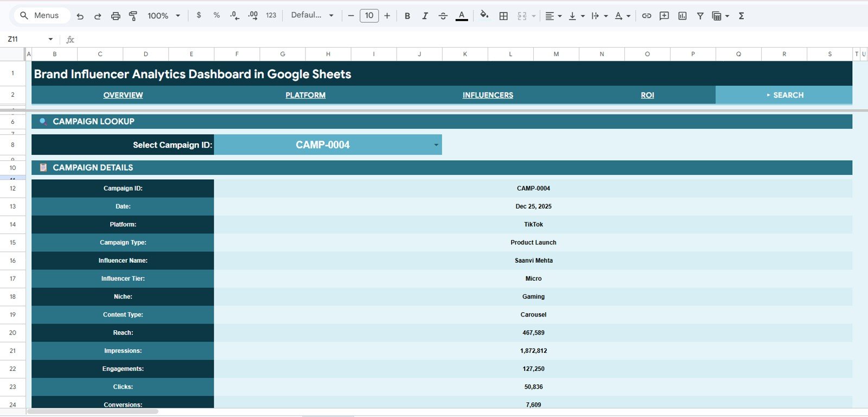
Task: Select the Paint format icon
Action: coord(133,16)
